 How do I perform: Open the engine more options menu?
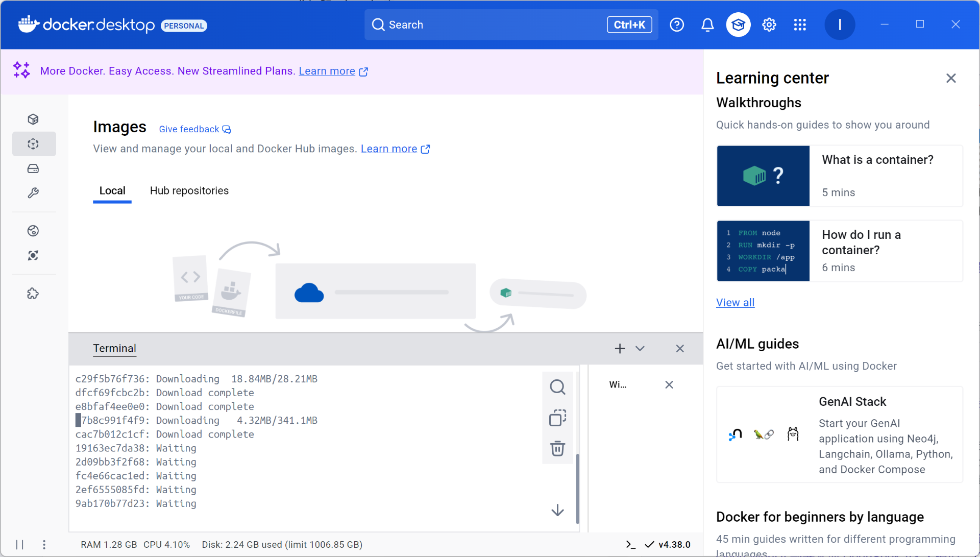pyautogui.click(x=44, y=544)
